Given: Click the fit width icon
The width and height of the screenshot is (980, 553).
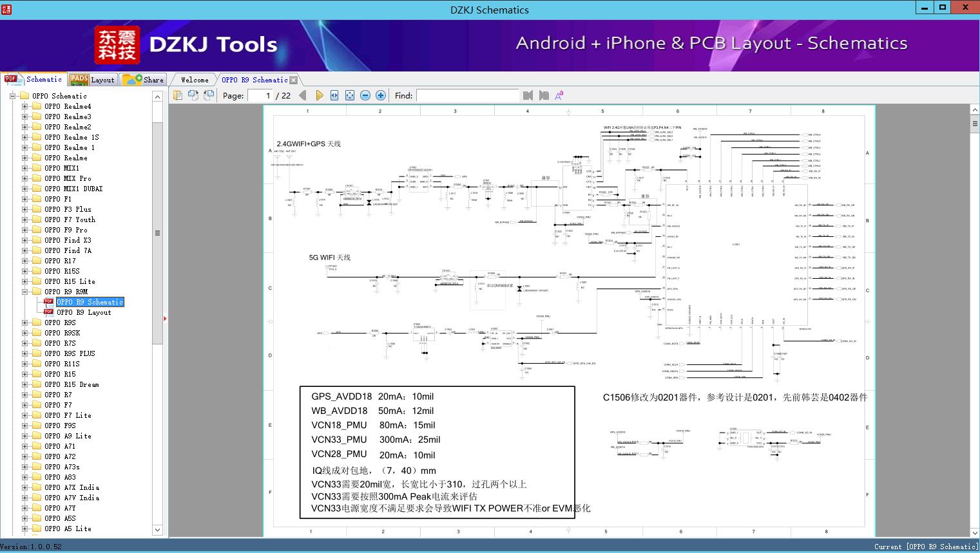Looking at the screenshot, I should click(334, 95).
